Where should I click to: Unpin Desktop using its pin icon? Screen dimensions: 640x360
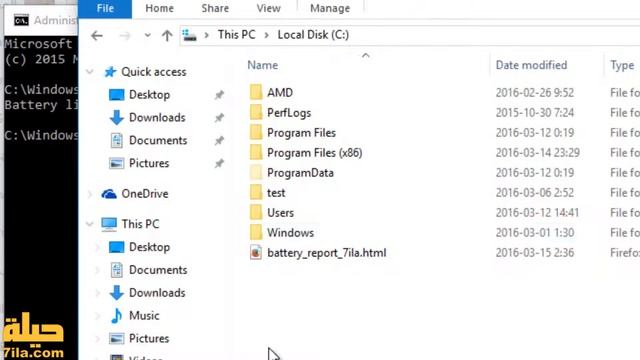pos(219,95)
